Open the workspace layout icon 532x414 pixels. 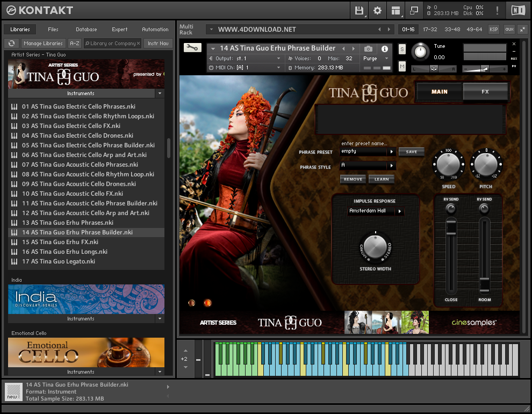pos(396,11)
